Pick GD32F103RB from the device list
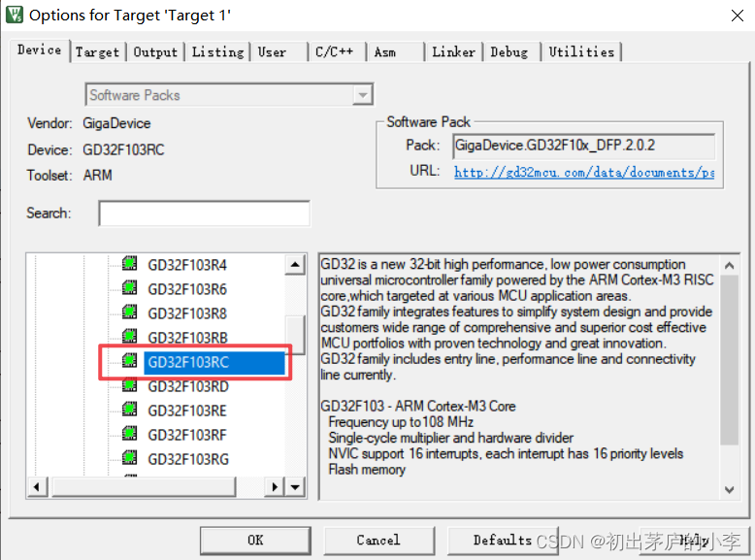Screen dimensions: 755x560 [x=187, y=338]
